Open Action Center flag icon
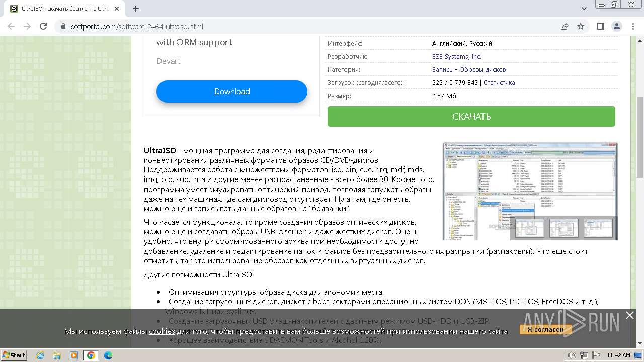The width and height of the screenshot is (644, 362). pyautogui.click(x=595, y=355)
